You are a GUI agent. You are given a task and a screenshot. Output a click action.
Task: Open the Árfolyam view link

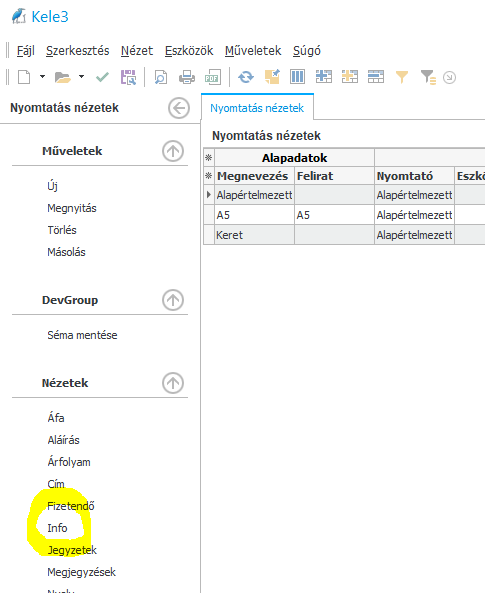69,462
